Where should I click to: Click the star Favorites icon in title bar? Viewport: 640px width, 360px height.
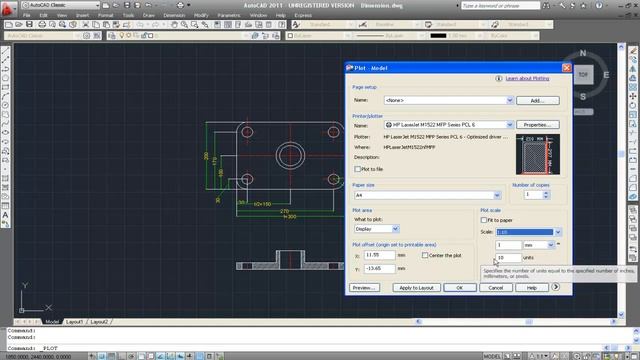coord(584,5)
